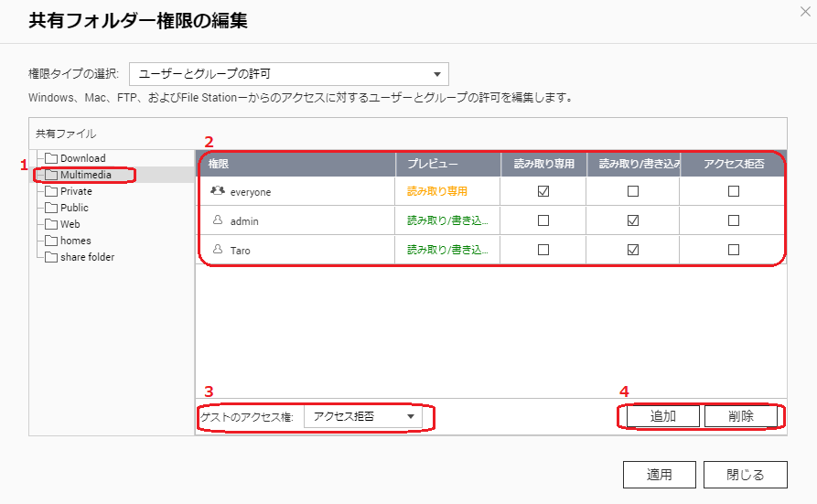This screenshot has width=817, height=504.
Task: Click the アクセス拒否 column header
Action: pyautogui.click(x=734, y=164)
